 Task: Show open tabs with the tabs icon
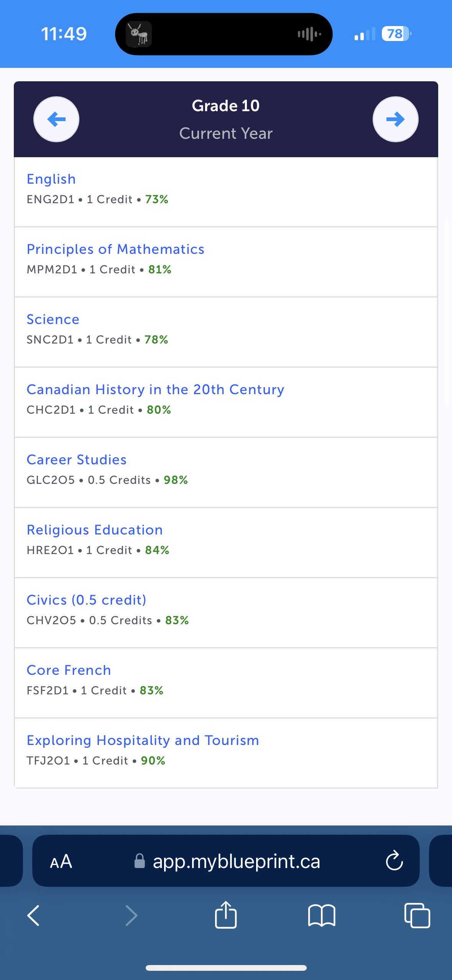click(x=417, y=916)
